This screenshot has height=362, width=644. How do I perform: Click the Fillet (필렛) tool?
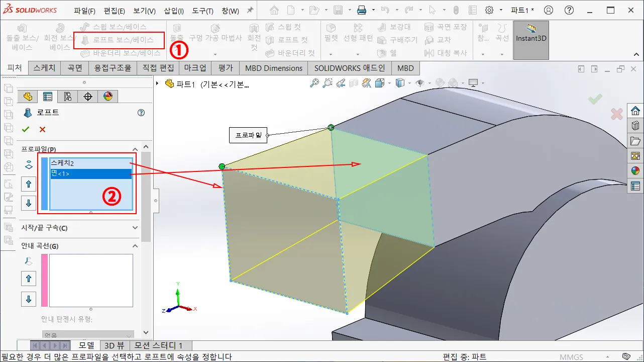tap(331, 33)
